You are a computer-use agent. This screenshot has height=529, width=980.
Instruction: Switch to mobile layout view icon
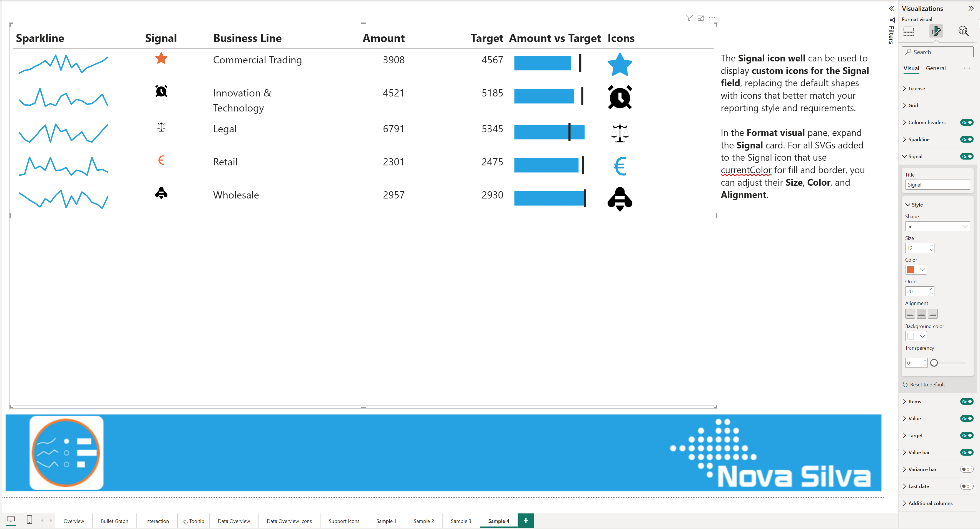pos(29,520)
